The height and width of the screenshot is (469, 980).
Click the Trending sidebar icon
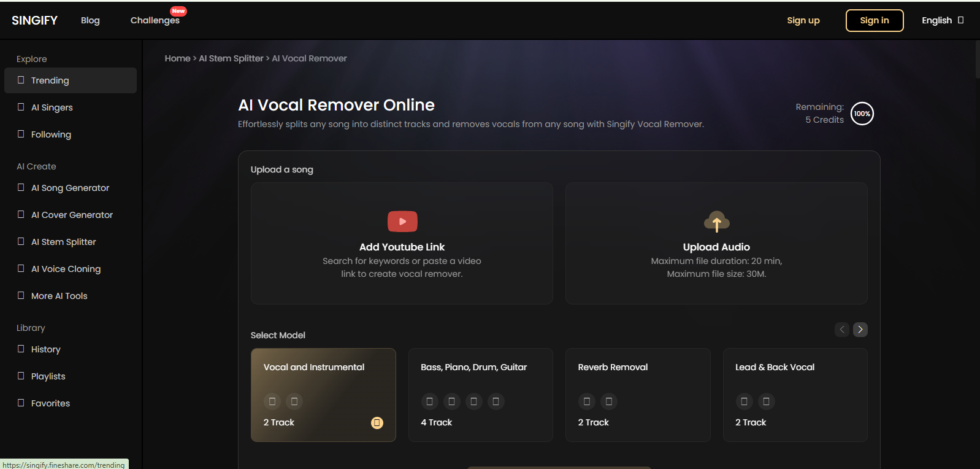(x=21, y=80)
